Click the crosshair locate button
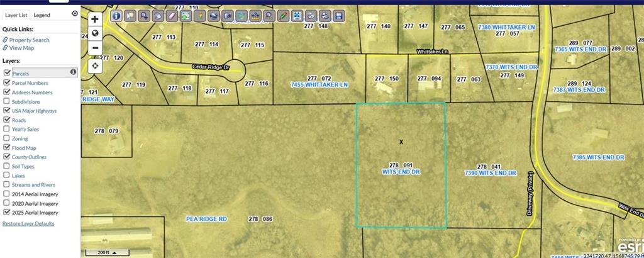Image resolution: width=644 pixels, height=258 pixels. [95, 65]
